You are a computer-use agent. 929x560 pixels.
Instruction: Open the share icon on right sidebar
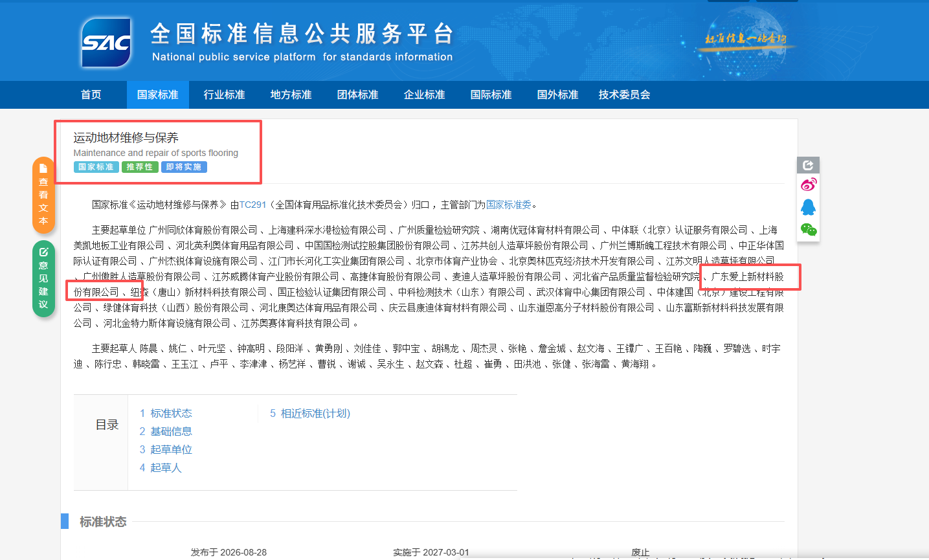808,165
